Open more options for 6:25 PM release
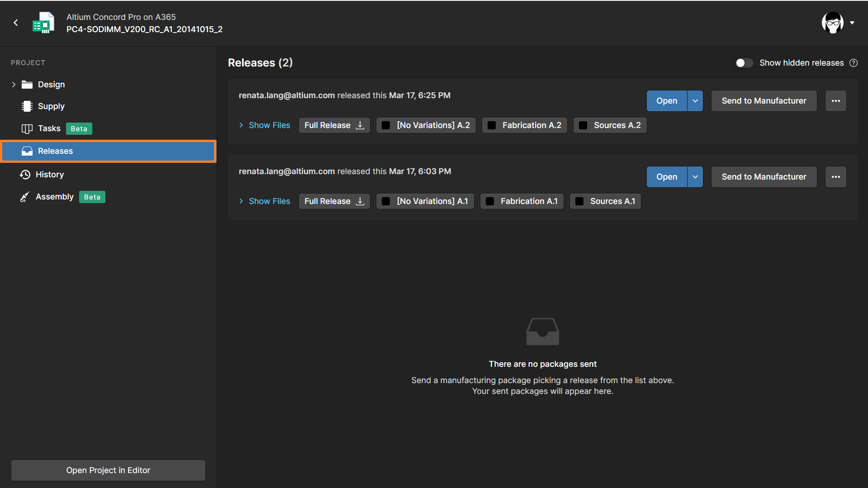The width and height of the screenshot is (868, 488). coord(836,101)
